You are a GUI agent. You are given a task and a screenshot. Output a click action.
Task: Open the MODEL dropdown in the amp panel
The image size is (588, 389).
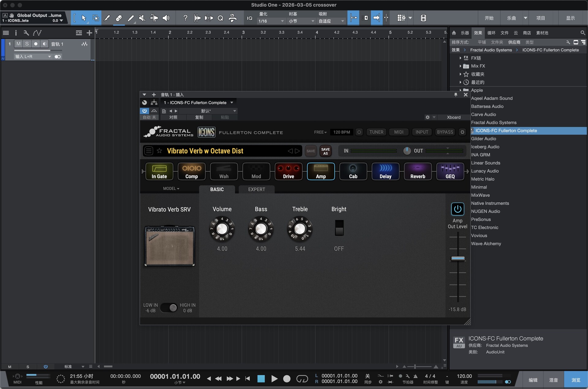coord(171,189)
